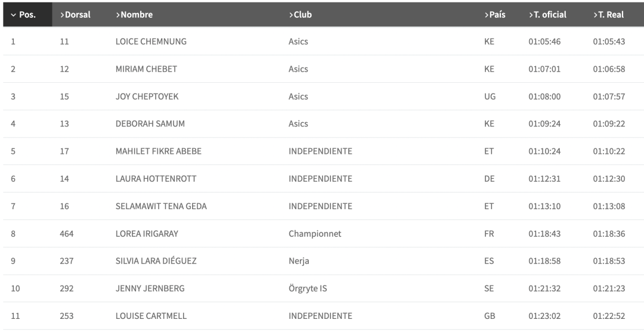
Task: Select SILVIA LARA DIÉGUEZ's entry
Action: pyautogui.click(x=156, y=261)
